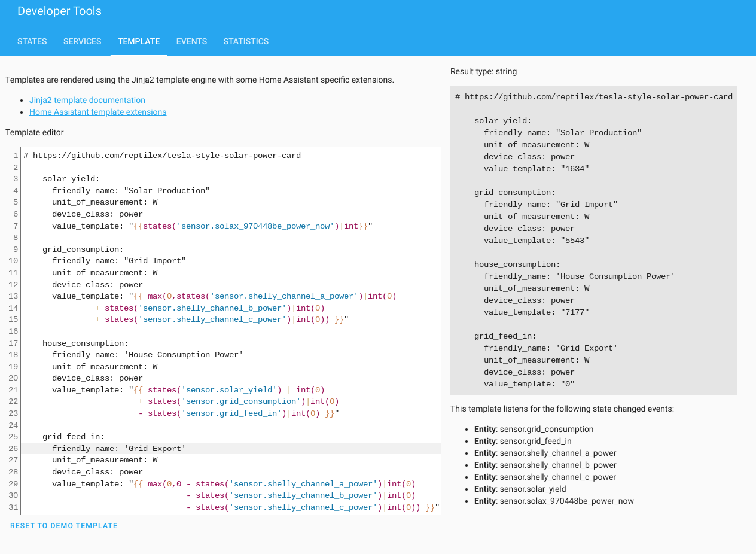Open the Statistics tab
The width and height of the screenshot is (756, 554).
point(246,41)
